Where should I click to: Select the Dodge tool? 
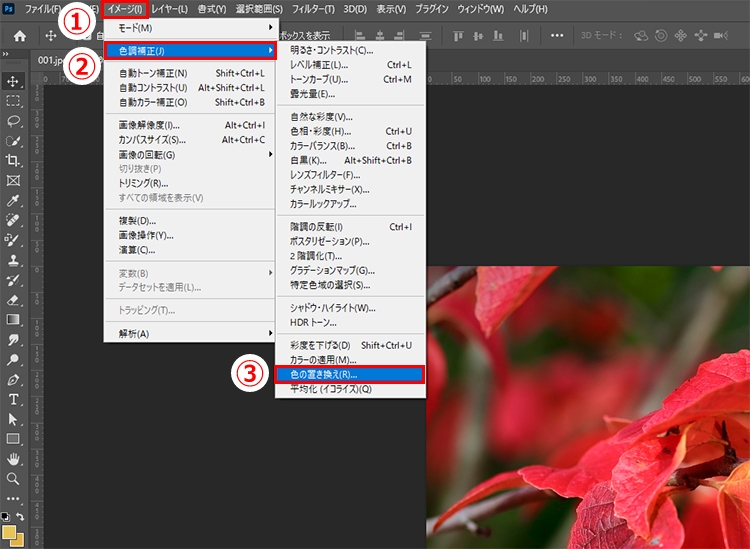point(13,360)
